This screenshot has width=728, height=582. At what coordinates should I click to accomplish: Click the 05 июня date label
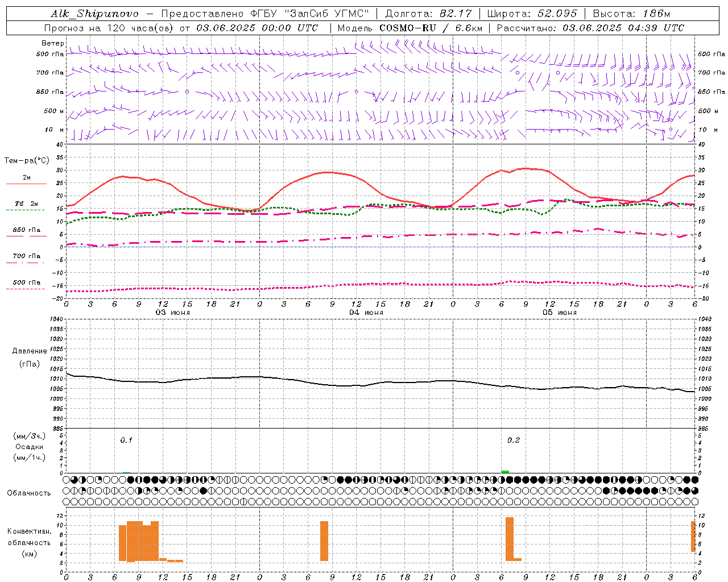(x=560, y=313)
